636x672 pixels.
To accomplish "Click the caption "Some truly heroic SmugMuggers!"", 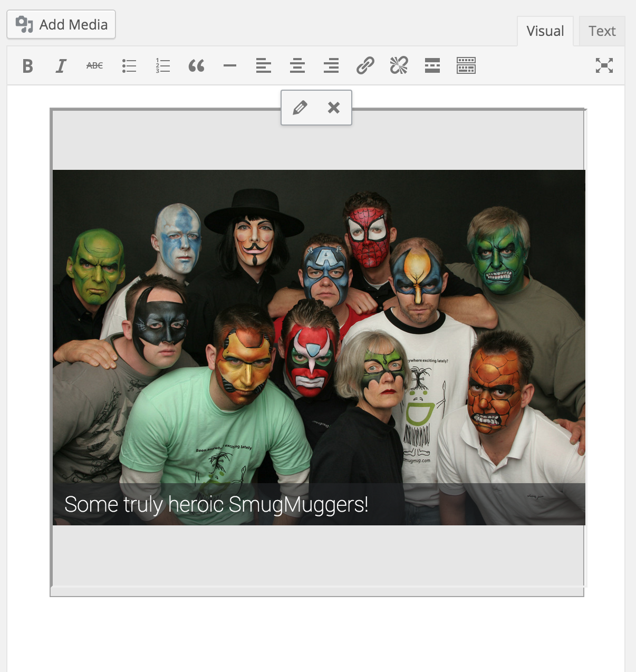I will pyautogui.click(x=216, y=505).
